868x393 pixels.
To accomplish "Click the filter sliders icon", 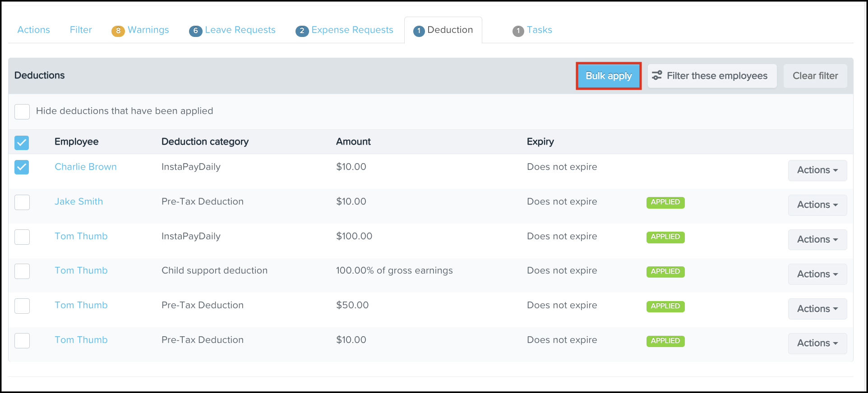I will coord(657,76).
